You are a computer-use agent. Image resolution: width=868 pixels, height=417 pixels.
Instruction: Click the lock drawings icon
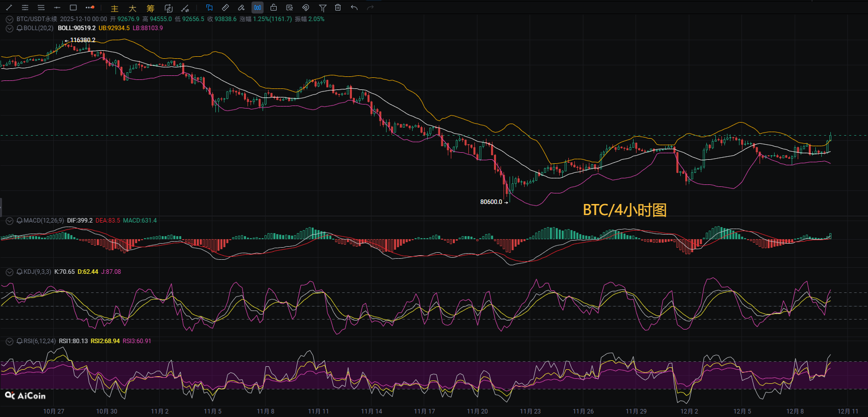coord(274,8)
